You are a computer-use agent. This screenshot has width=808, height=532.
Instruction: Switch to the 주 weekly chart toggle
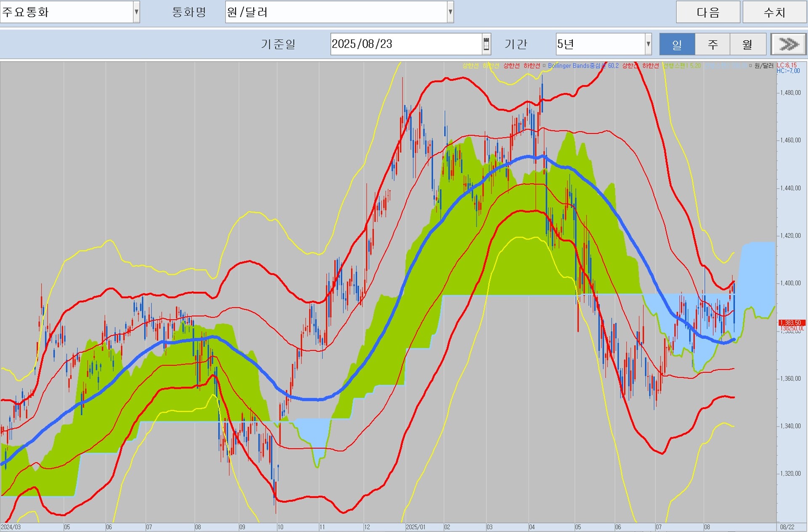click(712, 44)
